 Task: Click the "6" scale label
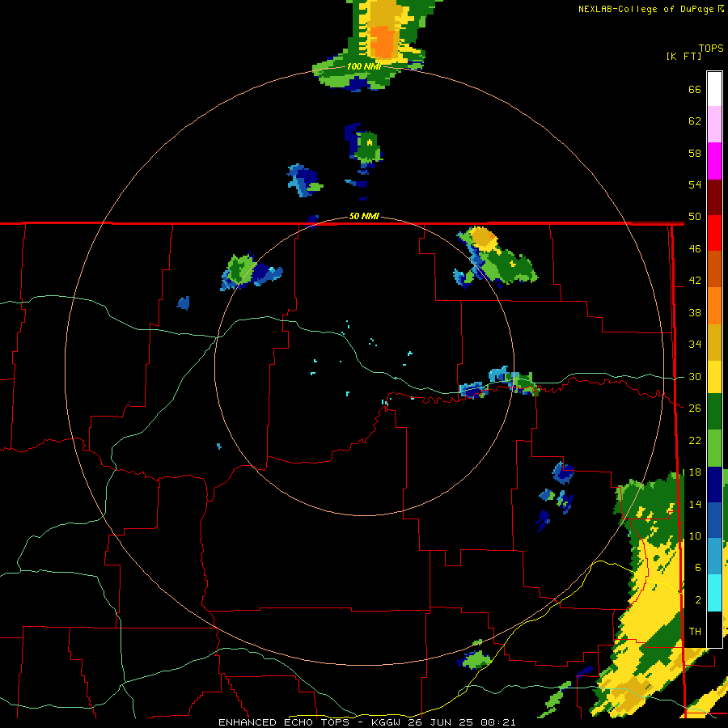click(698, 568)
